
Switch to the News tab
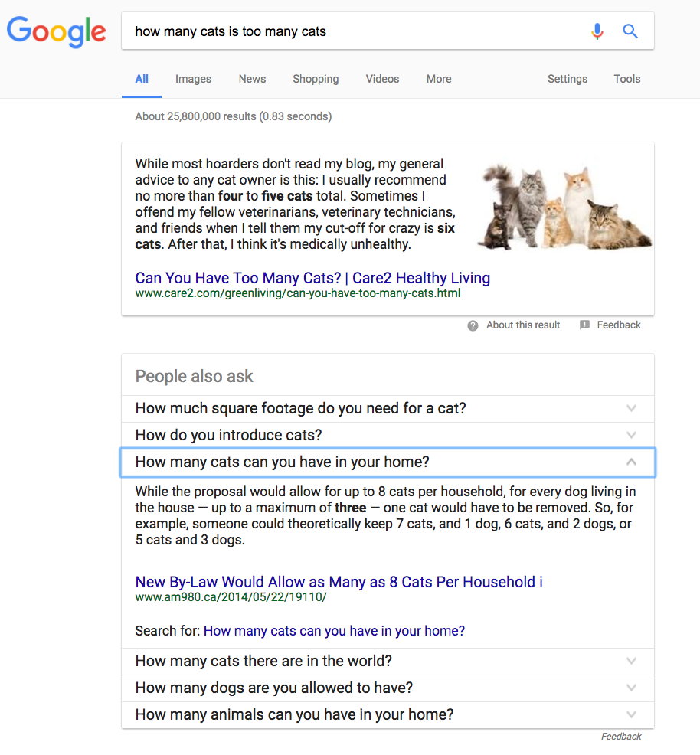(252, 79)
